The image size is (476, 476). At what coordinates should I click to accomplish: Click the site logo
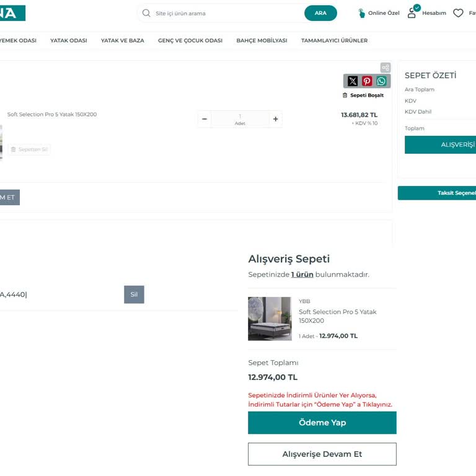(x=12, y=13)
